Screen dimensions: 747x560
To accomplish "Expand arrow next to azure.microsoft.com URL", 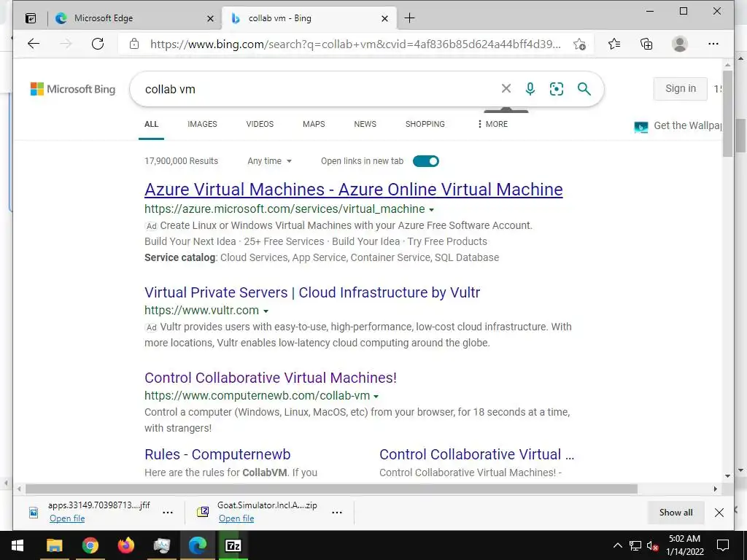I will pos(432,210).
